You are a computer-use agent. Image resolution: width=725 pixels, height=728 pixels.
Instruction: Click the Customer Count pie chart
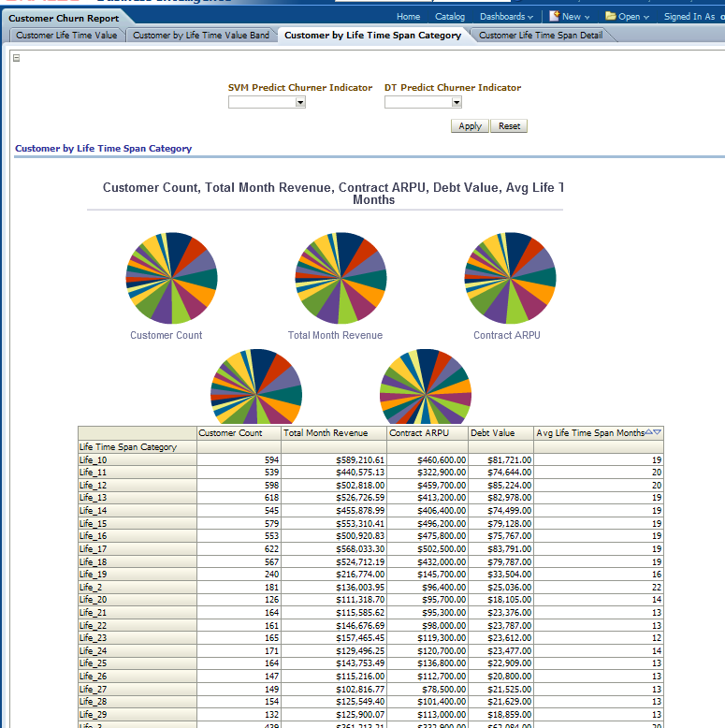(172, 278)
